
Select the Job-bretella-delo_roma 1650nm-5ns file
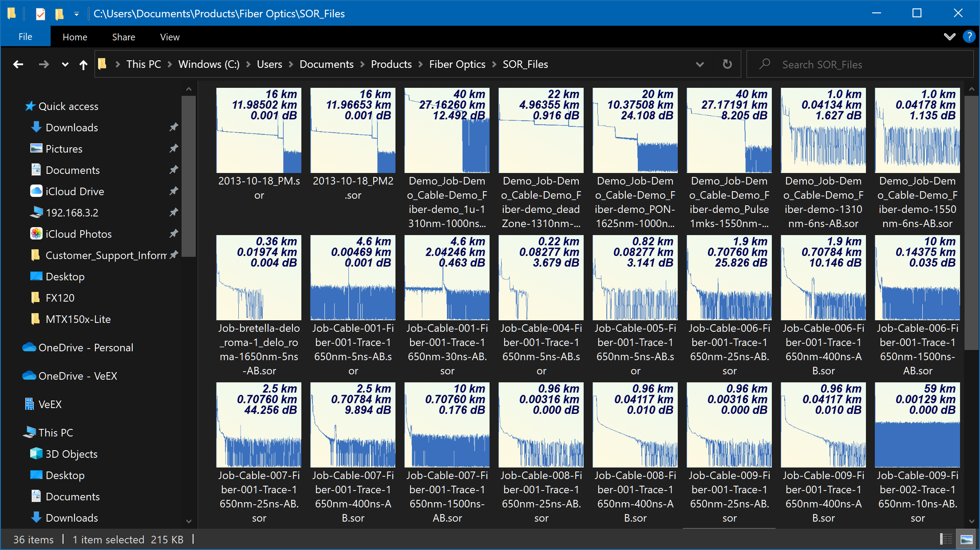pos(259,306)
